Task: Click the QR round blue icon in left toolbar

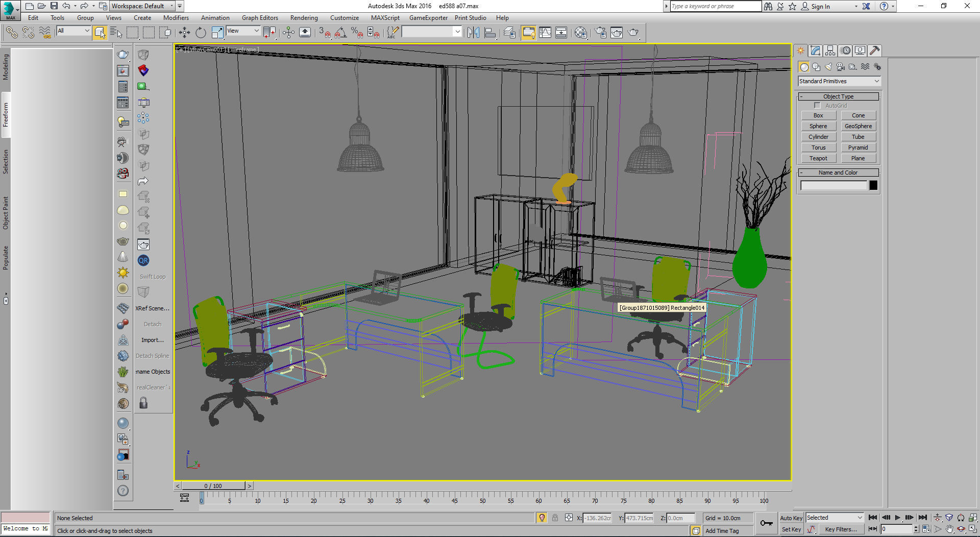Action: click(x=143, y=260)
